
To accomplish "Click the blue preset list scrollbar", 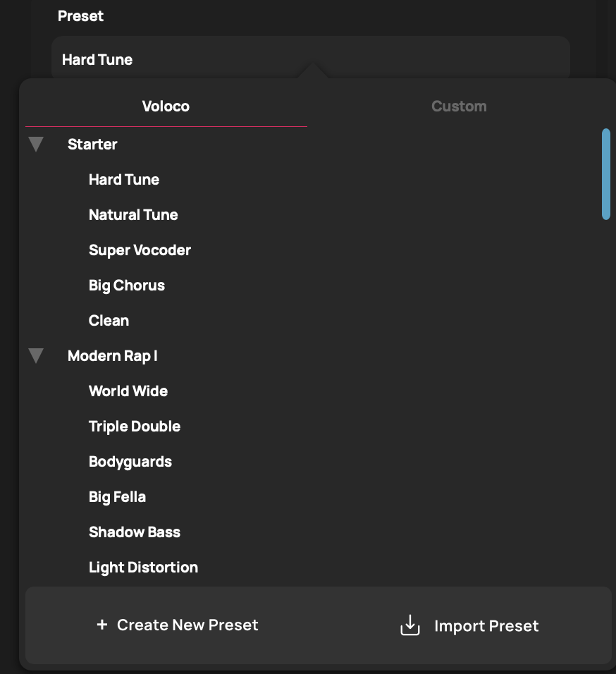I will [606, 173].
